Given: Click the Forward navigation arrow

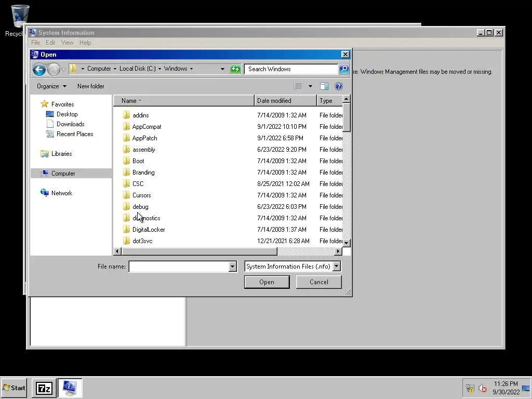Looking at the screenshot, I should tap(54, 70).
